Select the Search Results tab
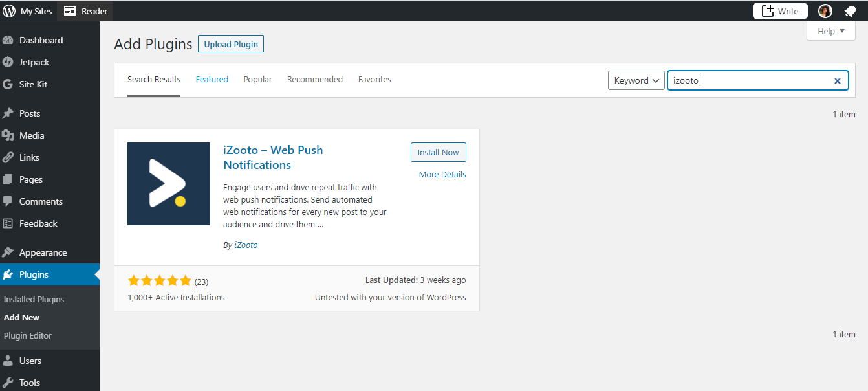This screenshot has height=391, width=868. point(154,79)
